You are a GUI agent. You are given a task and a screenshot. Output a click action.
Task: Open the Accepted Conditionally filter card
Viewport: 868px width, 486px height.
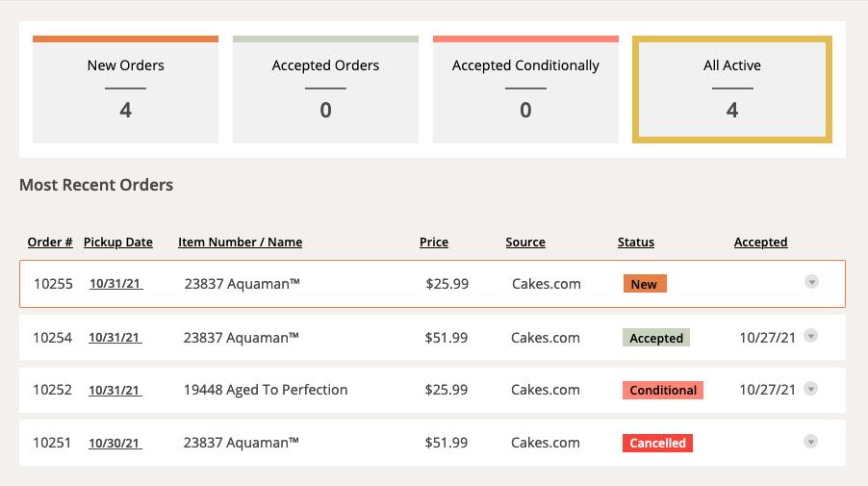pyautogui.click(x=525, y=90)
